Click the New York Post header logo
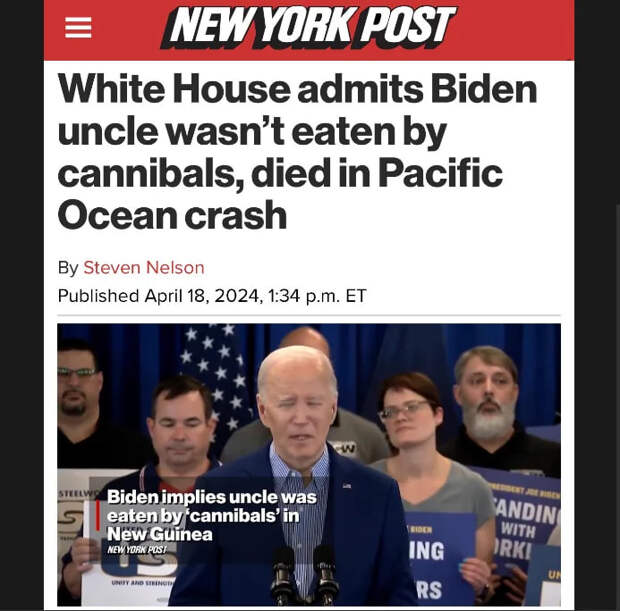Screen dimensions: 620x611 308,27
